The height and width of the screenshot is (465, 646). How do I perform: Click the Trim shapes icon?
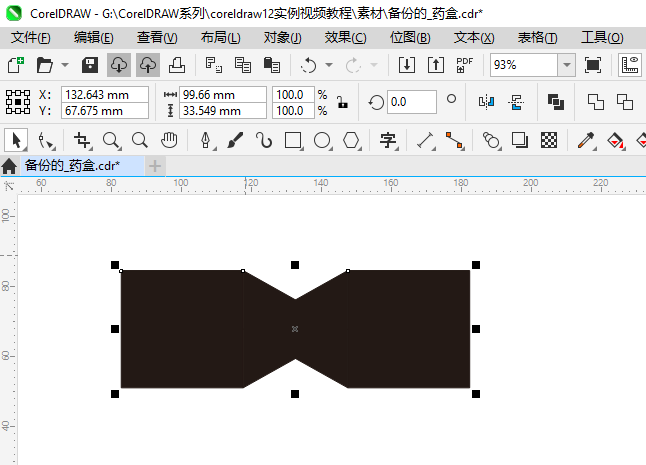596,102
